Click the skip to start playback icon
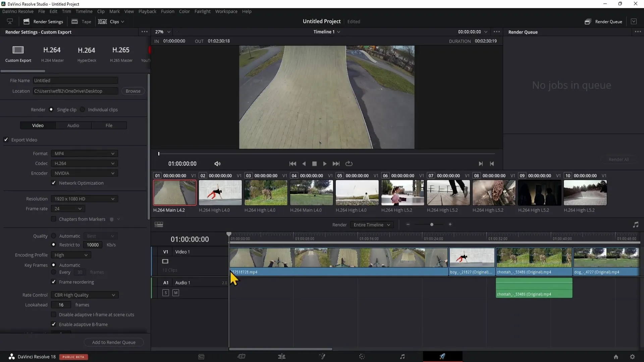The image size is (644, 362). pos(292,164)
